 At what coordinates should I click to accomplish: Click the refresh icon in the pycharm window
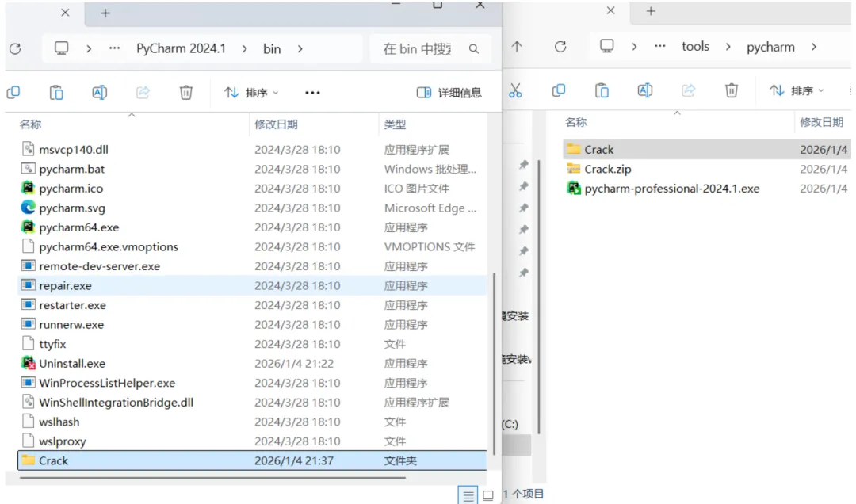point(560,47)
